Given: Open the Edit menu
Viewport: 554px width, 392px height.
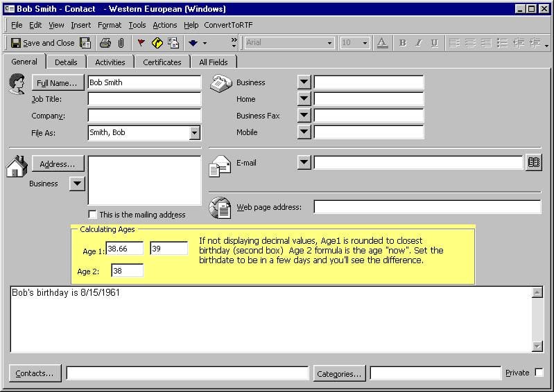Looking at the screenshot, I should [35, 25].
